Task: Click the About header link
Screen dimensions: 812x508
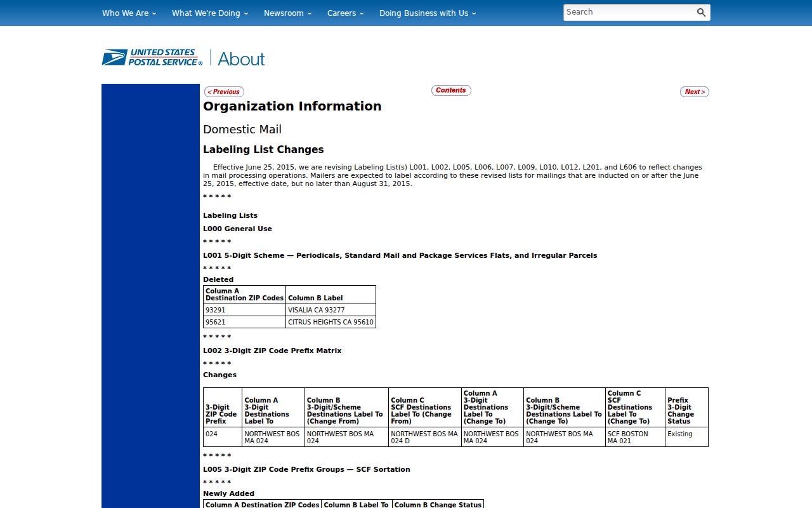Action: click(241, 58)
